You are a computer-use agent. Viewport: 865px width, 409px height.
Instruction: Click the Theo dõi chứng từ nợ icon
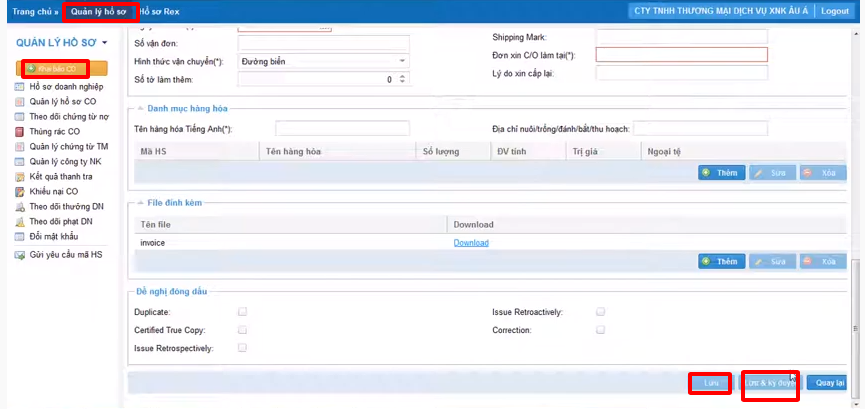tap(20, 116)
